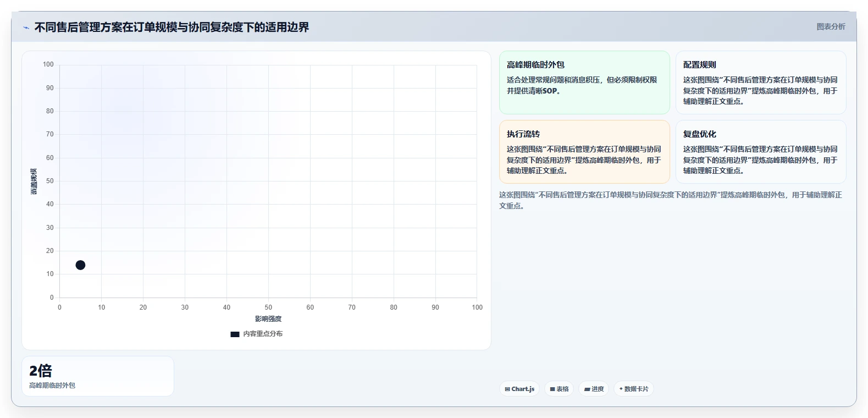
Task: Click the summary paragraph below the four cards
Action: [671, 200]
